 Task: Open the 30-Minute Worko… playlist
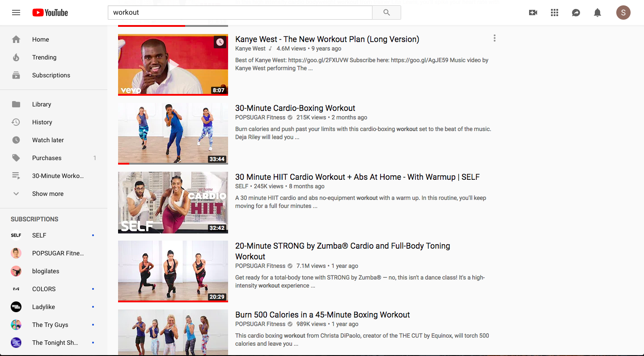coord(54,176)
